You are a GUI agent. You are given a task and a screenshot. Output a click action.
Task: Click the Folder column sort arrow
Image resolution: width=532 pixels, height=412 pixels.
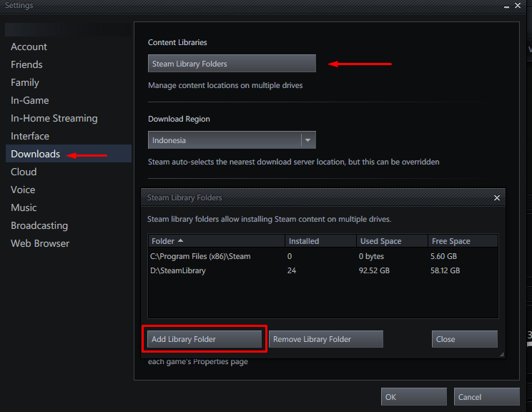180,240
